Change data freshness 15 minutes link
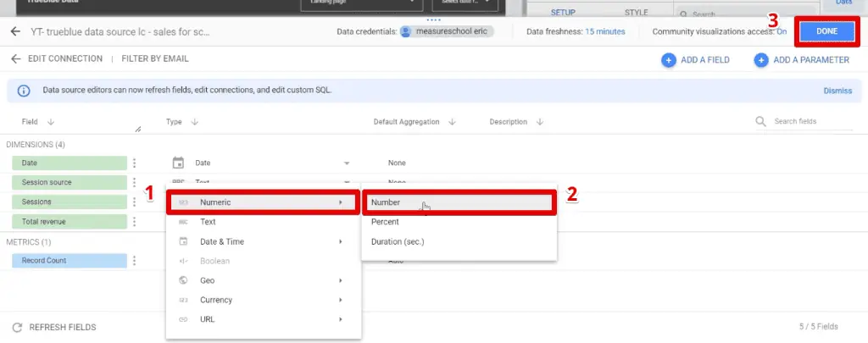 pyautogui.click(x=605, y=31)
